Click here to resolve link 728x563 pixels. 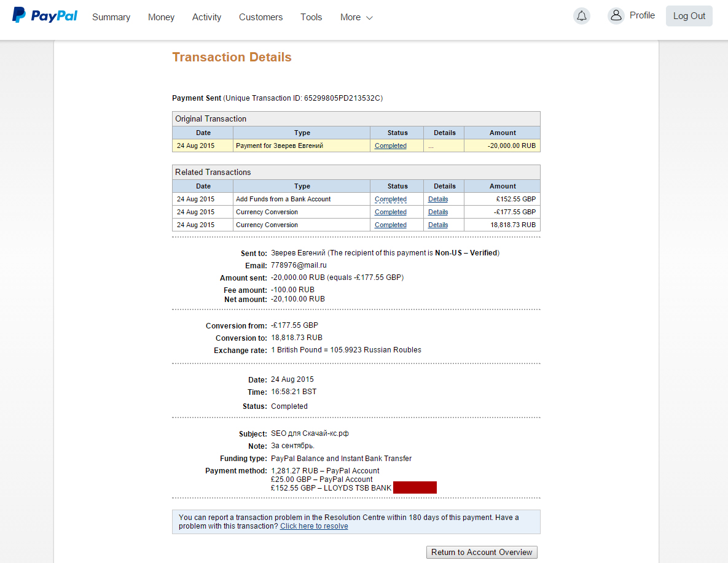(314, 526)
